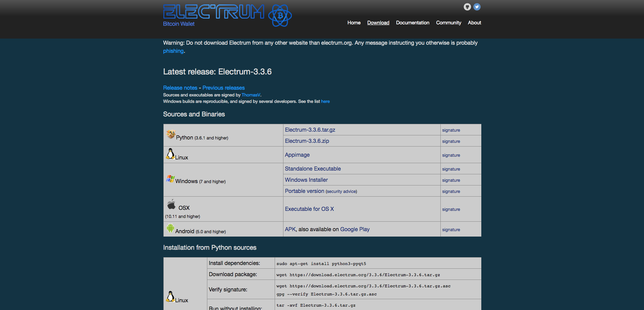Click the 'Python (3.6.1 and higher)' label
The image size is (644, 310).
[x=202, y=138]
